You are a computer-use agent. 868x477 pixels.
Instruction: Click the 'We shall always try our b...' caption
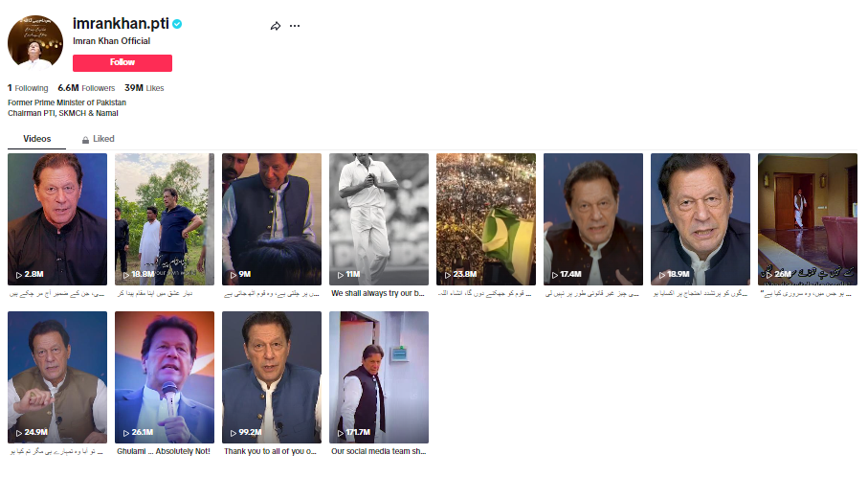click(x=377, y=293)
